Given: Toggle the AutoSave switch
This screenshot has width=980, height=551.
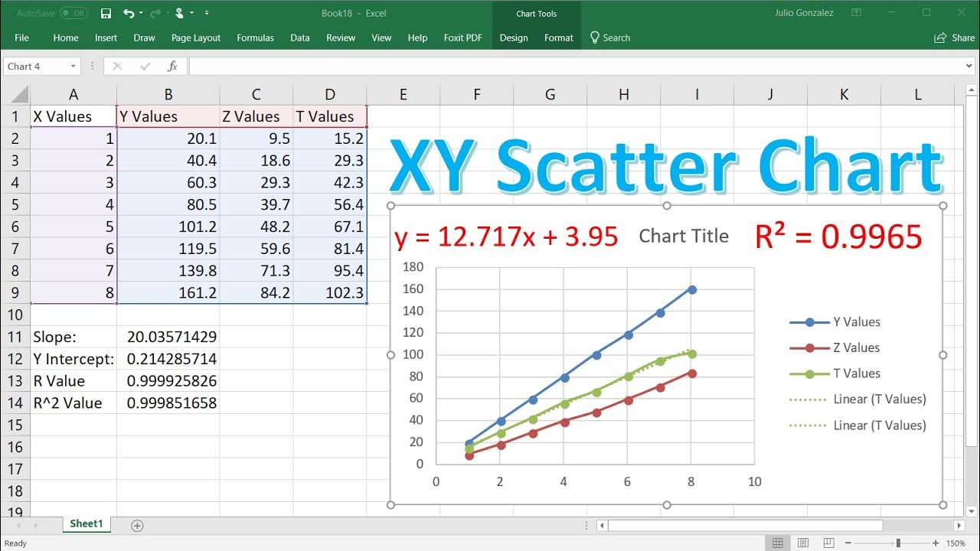Looking at the screenshot, I should pyautogui.click(x=73, y=13).
